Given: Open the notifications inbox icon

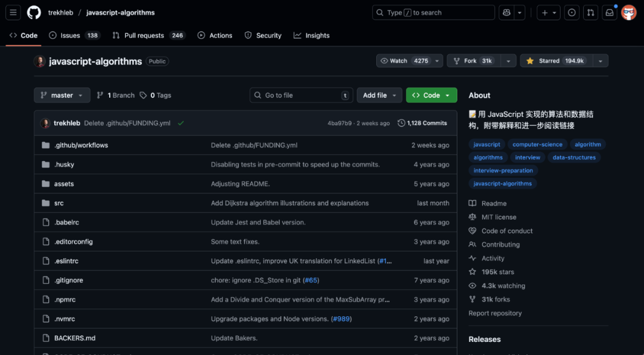Looking at the screenshot, I should (x=609, y=13).
